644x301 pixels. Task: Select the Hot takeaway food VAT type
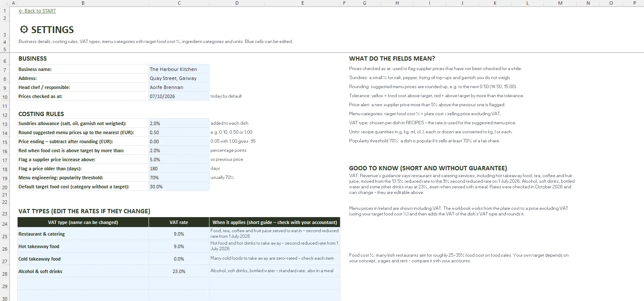click(x=83, y=246)
